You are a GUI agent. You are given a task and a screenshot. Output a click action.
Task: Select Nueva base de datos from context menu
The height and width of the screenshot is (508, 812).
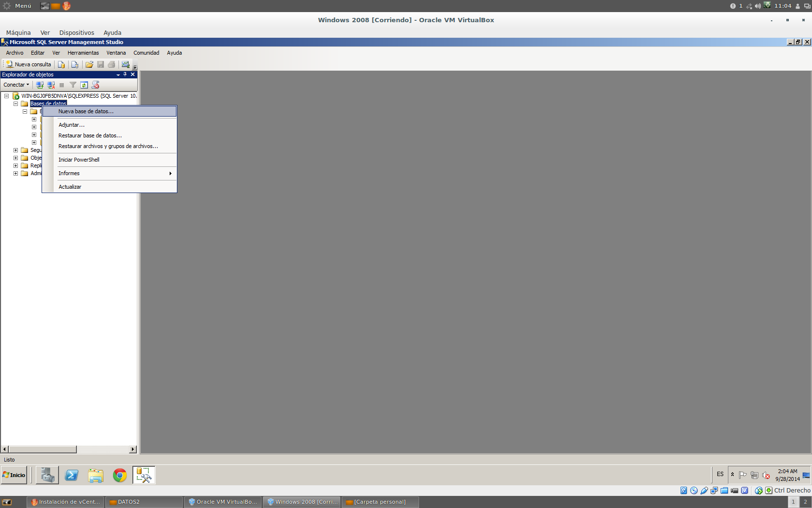[86, 111]
